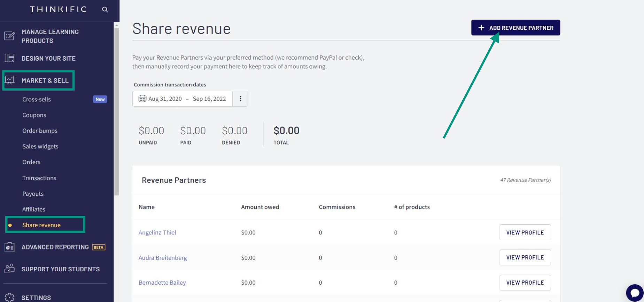Click the TOTAL amount figure
Image resolution: width=644 pixels, height=302 pixels.
point(286,131)
